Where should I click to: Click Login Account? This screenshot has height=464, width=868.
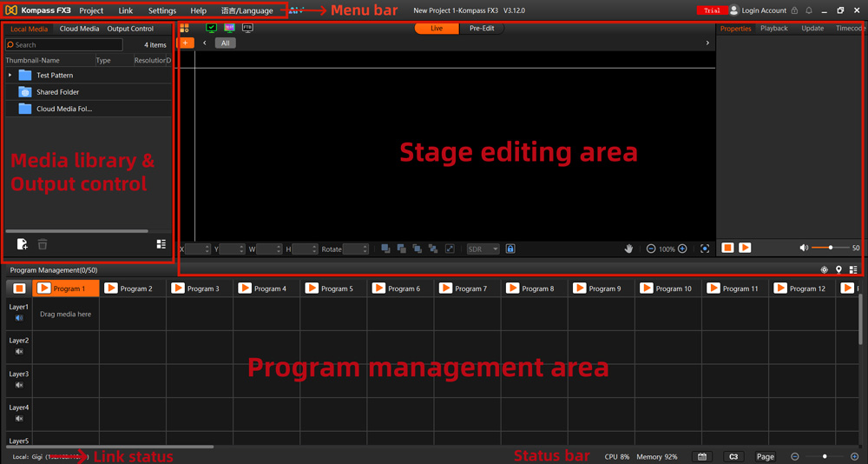click(764, 10)
